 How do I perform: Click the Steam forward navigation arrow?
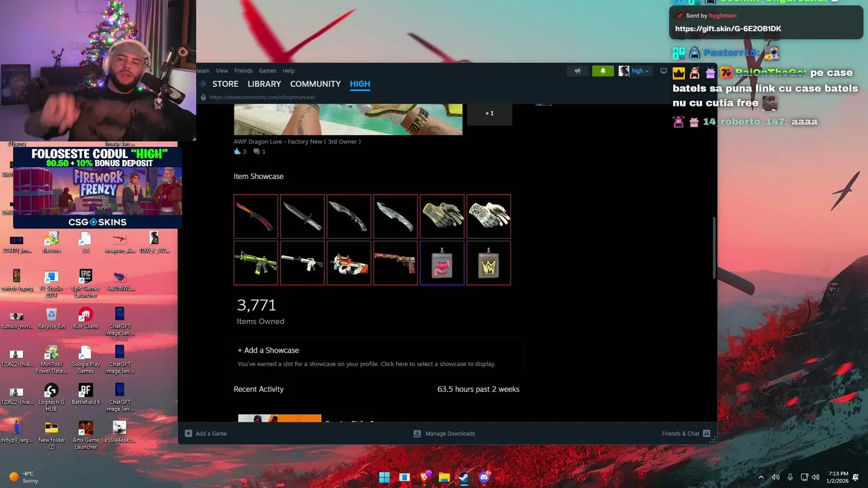coord(202,84)
